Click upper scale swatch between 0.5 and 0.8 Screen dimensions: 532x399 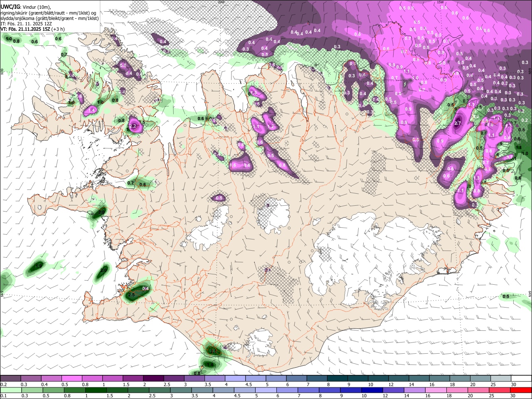(71, 378)
